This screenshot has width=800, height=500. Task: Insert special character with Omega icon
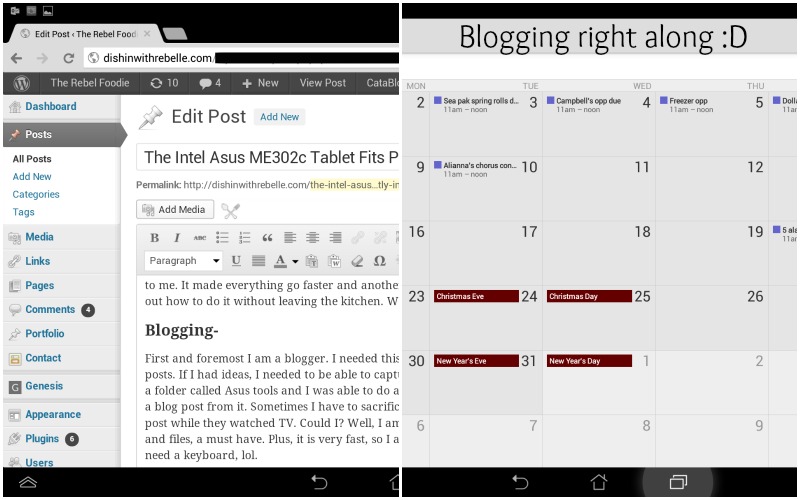pyautogui.click(x=379, y=261)
